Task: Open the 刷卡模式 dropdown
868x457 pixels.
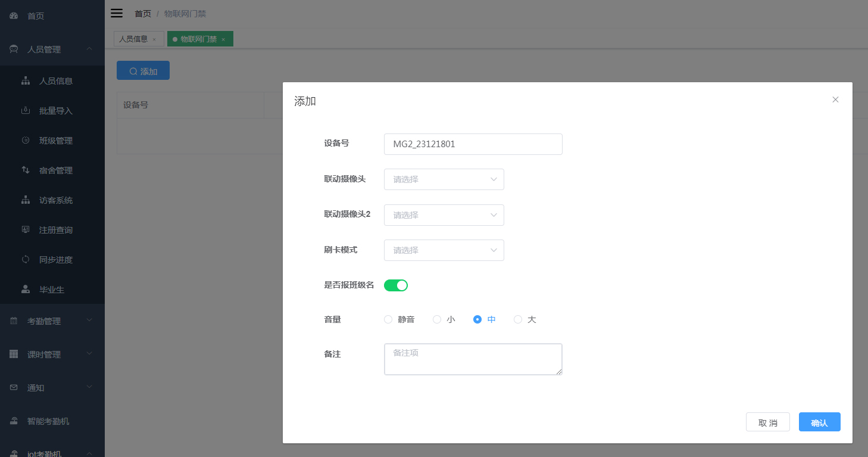Action: point(444,250)
